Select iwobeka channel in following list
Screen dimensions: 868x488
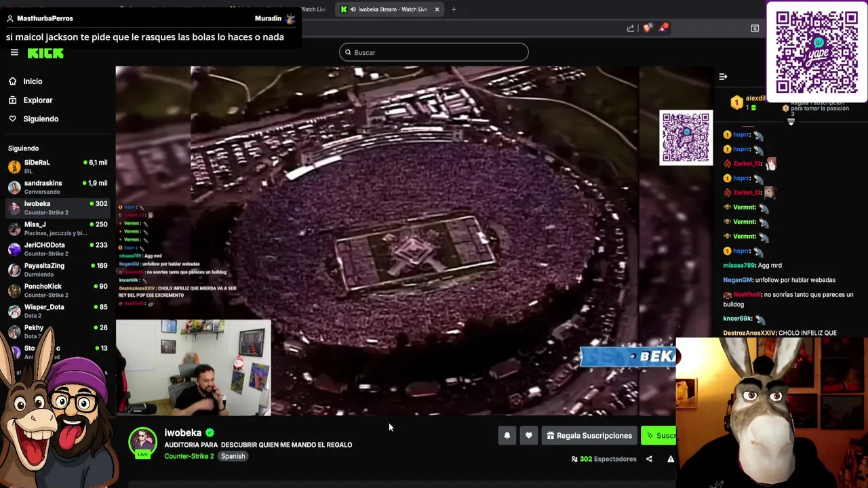click(x=57, y=207)
